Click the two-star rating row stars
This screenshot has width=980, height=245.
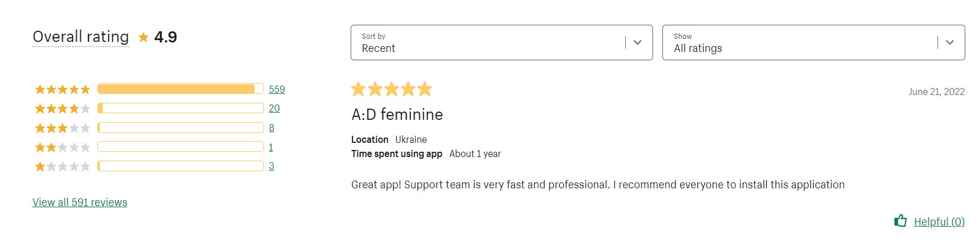pos(63,147)
